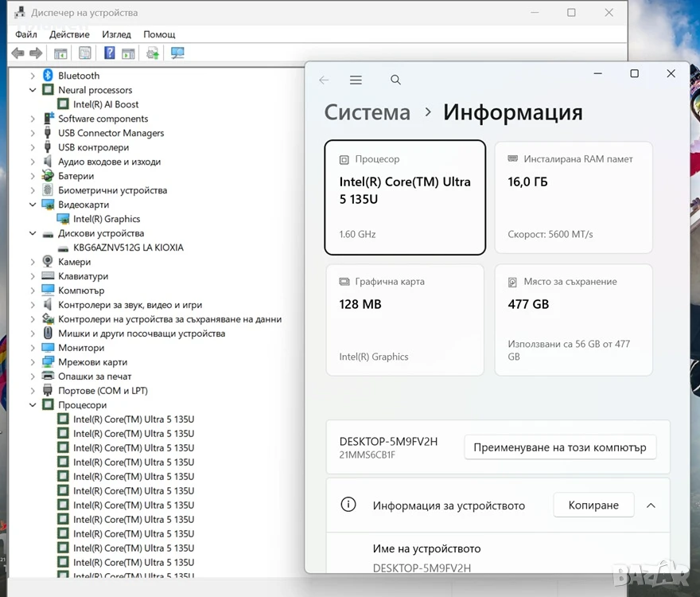Collapse the Процесори node
Screen dimensions: 700x597
tap(33, 404)
